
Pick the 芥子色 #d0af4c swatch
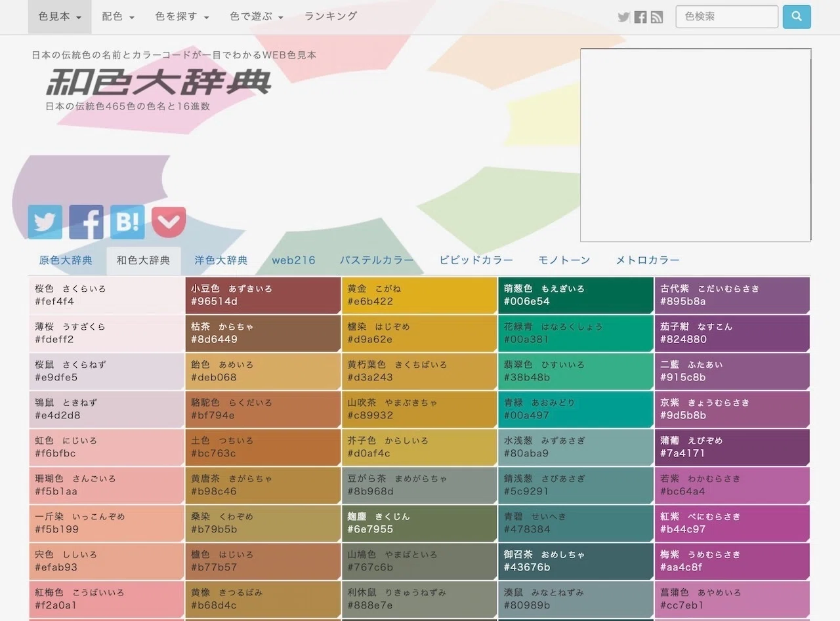[x=419, y=447]
